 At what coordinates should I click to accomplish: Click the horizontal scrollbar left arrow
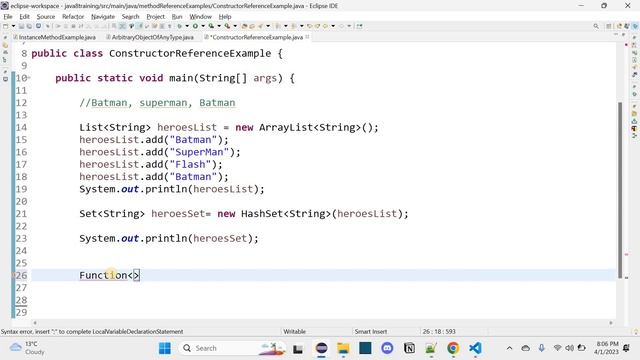point(35,323)
